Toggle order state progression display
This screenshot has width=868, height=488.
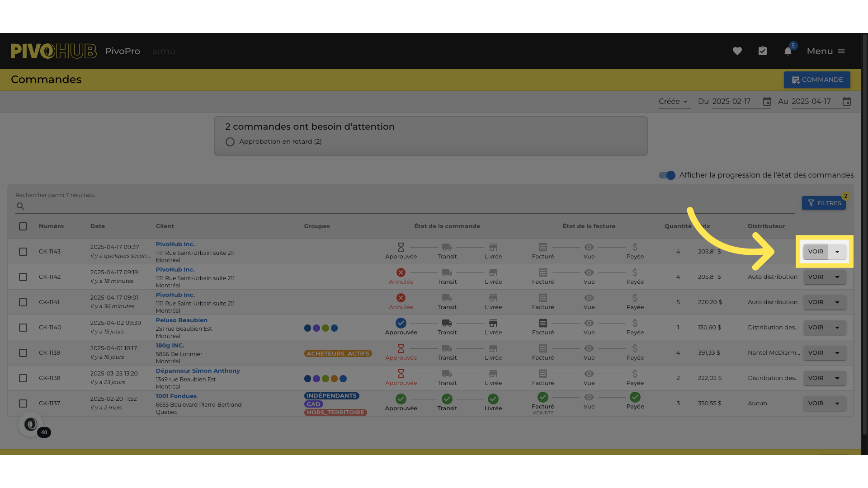coord(667,175)
